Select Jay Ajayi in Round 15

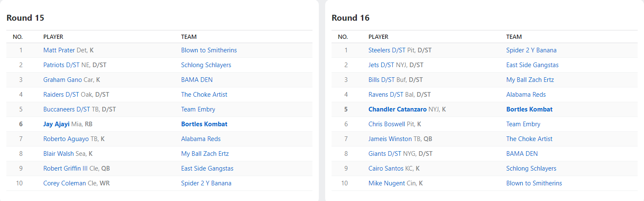click(x=56, y=124)
